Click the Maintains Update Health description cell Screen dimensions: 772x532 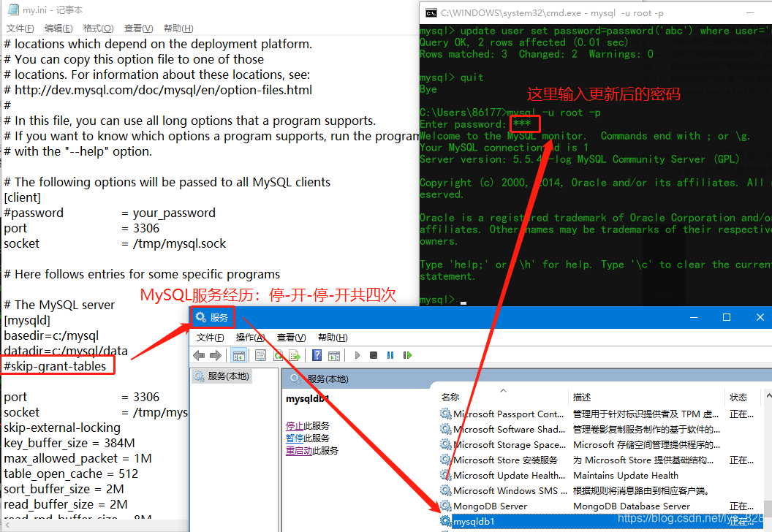click(x=625, y=476)
